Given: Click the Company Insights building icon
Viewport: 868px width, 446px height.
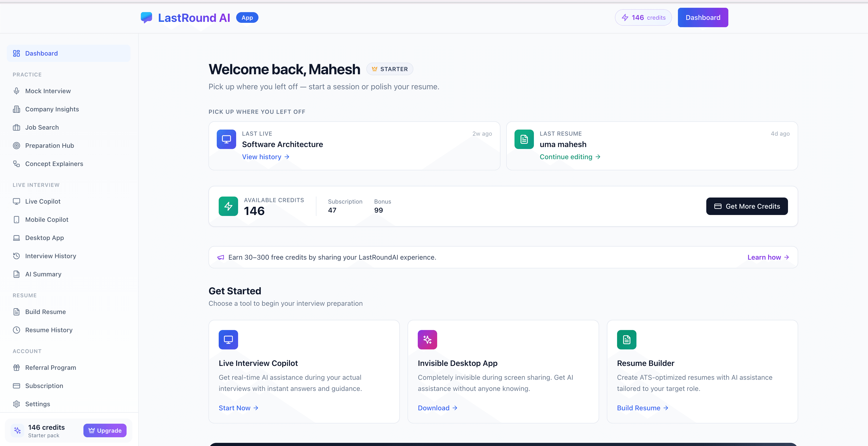Looking at the screenshot, I should [16, 109].
